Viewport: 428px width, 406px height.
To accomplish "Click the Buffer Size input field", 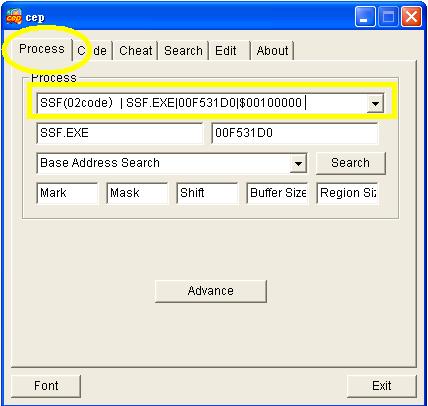I will pyautogui.click(x=277, y=193).
